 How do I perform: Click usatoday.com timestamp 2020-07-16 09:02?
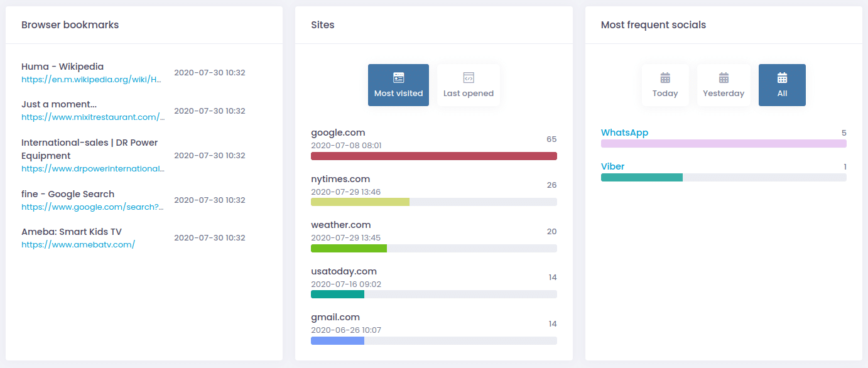click(x=346, y=284)
